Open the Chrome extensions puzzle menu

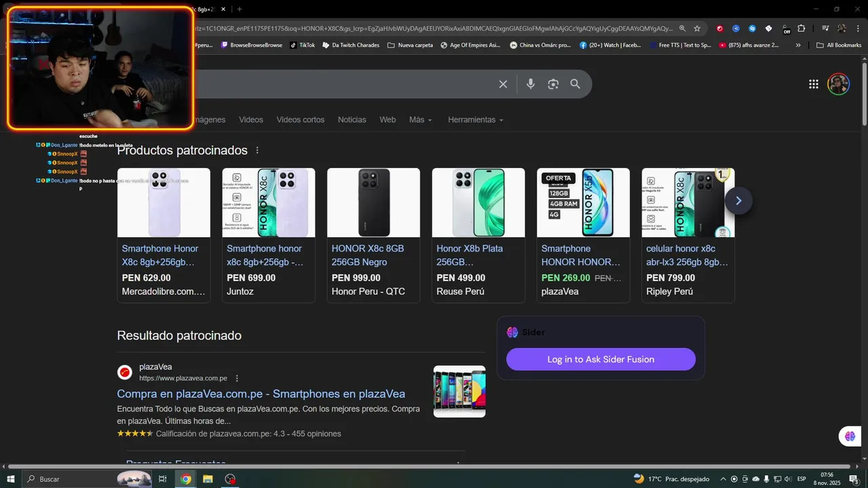[802, 28]
